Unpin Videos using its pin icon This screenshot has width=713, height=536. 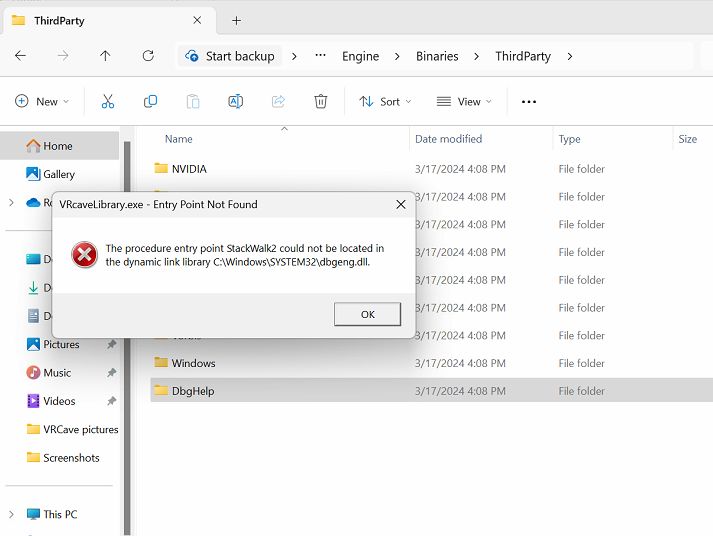tap(111, 401)
